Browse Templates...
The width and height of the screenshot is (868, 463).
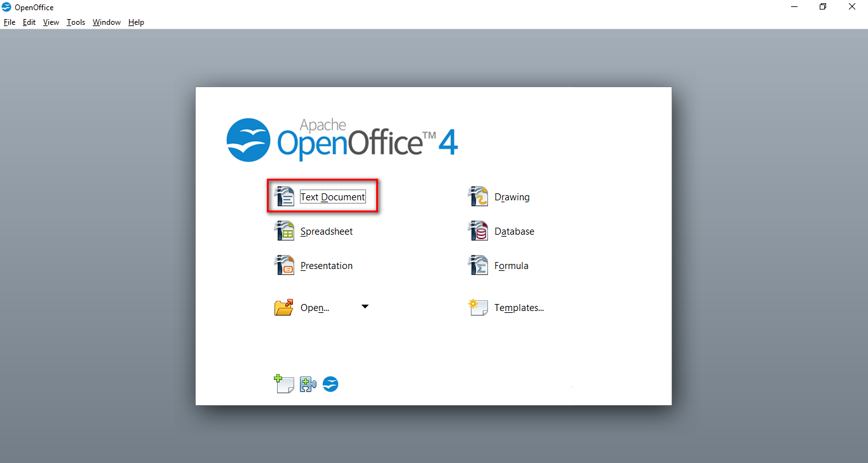tap(519, 307)
